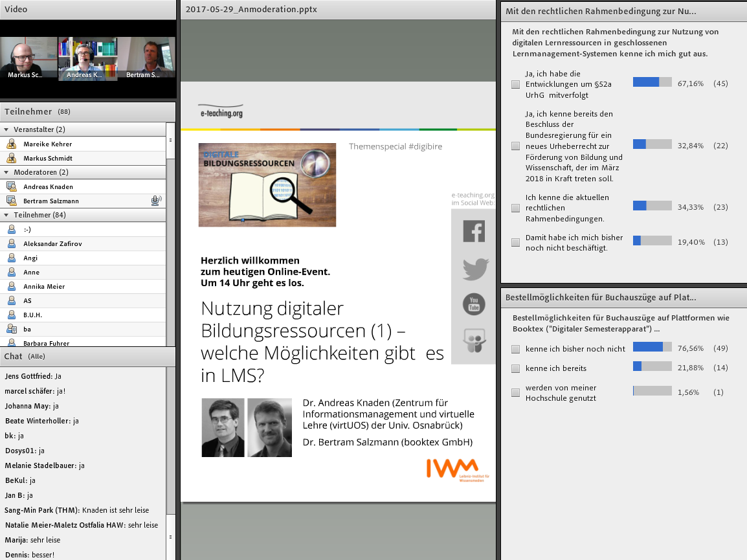Click the Andreas Knaden webcam video
This screenshot has width=747, height=560.
click(87, 59)
